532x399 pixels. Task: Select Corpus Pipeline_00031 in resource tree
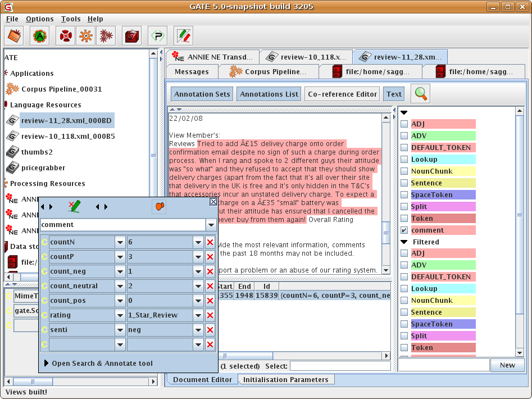point(61,89)
